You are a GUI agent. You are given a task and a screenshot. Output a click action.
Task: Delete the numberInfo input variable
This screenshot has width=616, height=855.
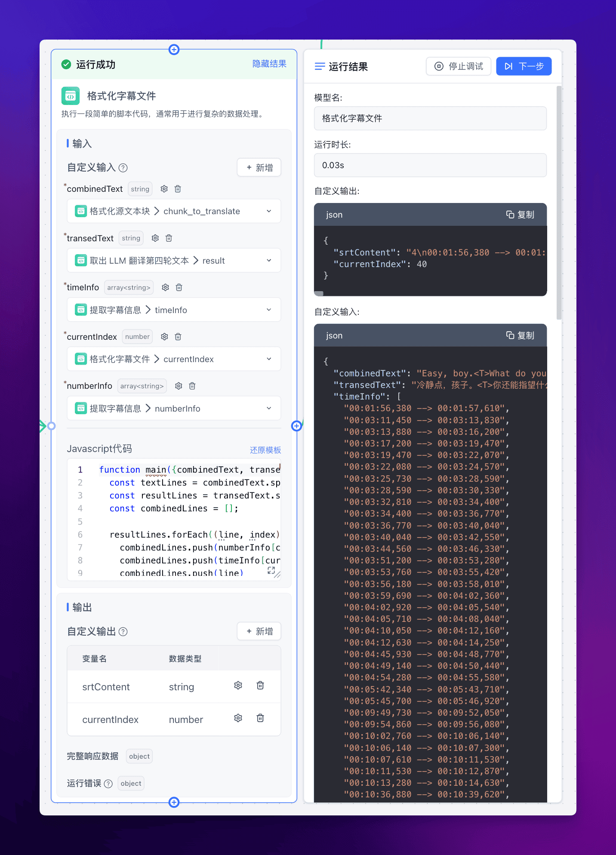(x=192, y=386)
